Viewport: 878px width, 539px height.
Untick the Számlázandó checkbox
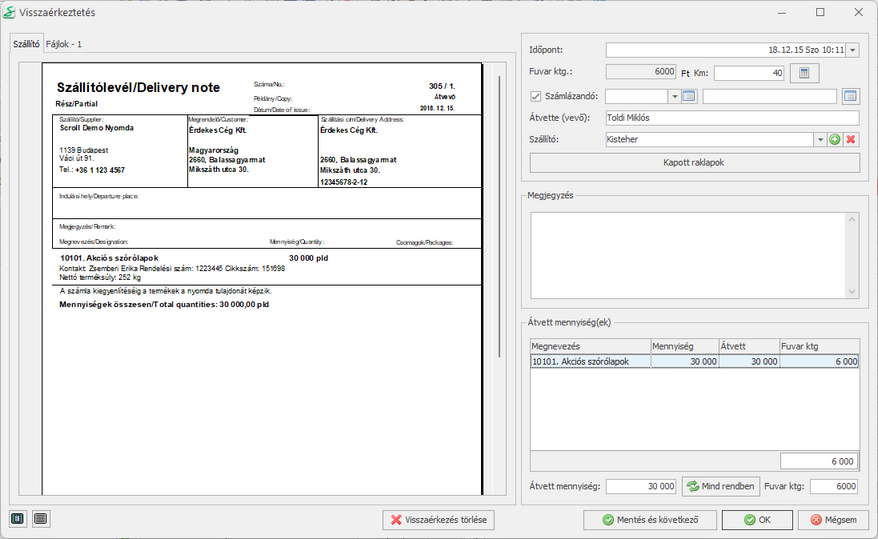(x=535, y=96)
